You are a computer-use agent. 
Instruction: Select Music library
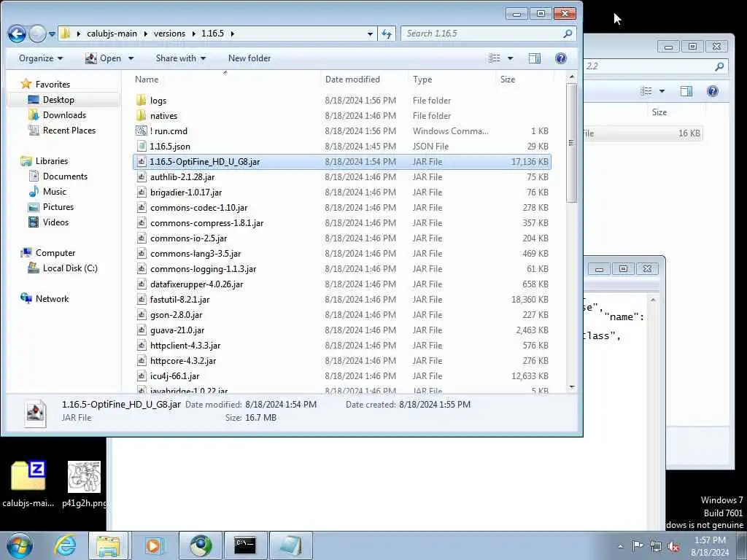pyautogui.click(x=54, y=192)
